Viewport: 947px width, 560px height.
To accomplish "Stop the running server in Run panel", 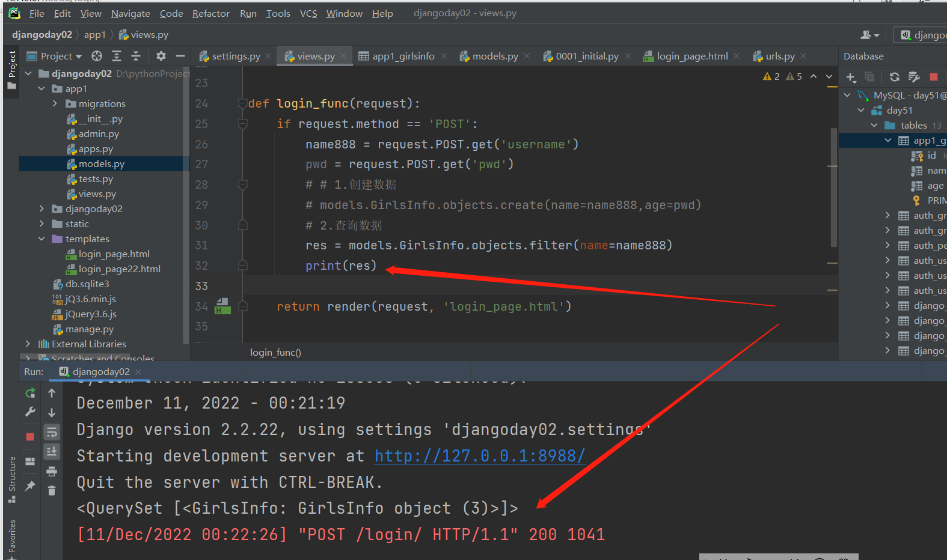I will click(30, 437).
